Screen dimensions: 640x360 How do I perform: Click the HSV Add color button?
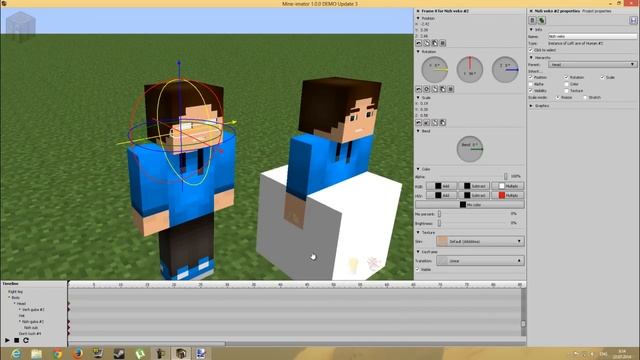point(442,196)
